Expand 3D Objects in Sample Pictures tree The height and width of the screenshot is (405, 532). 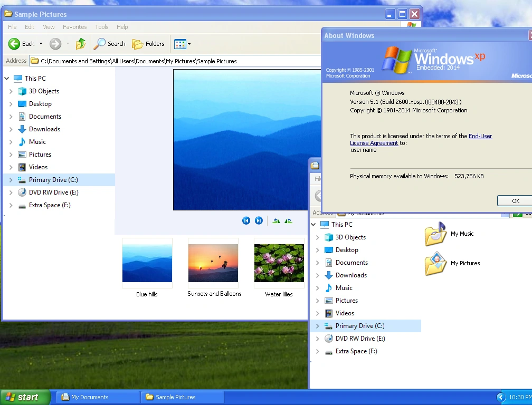coord(11,91)
